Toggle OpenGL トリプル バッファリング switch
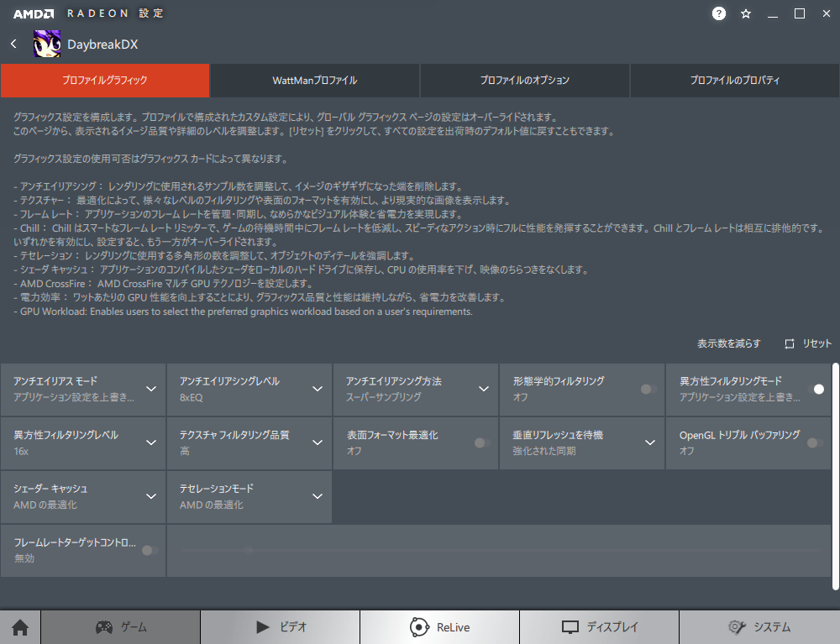 click(x=814, y=442)
